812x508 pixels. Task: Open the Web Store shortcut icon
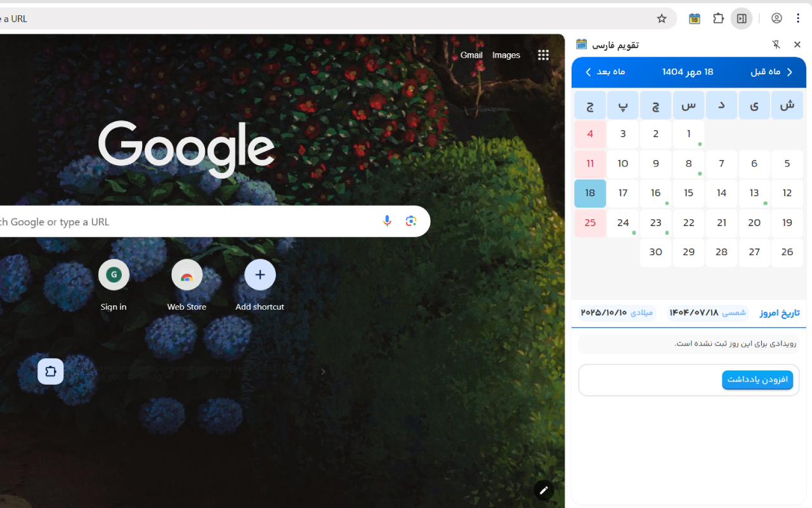coord(187,274)
